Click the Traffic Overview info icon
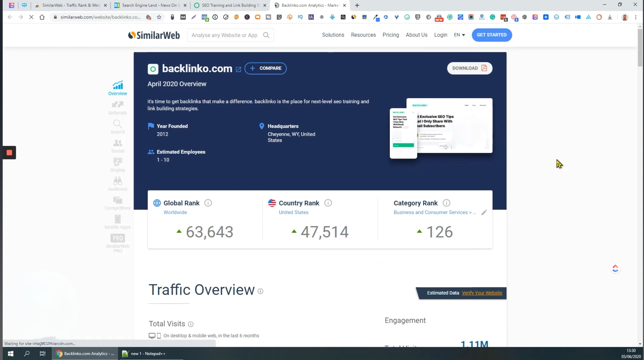644x360 pixels. (260, 291)
